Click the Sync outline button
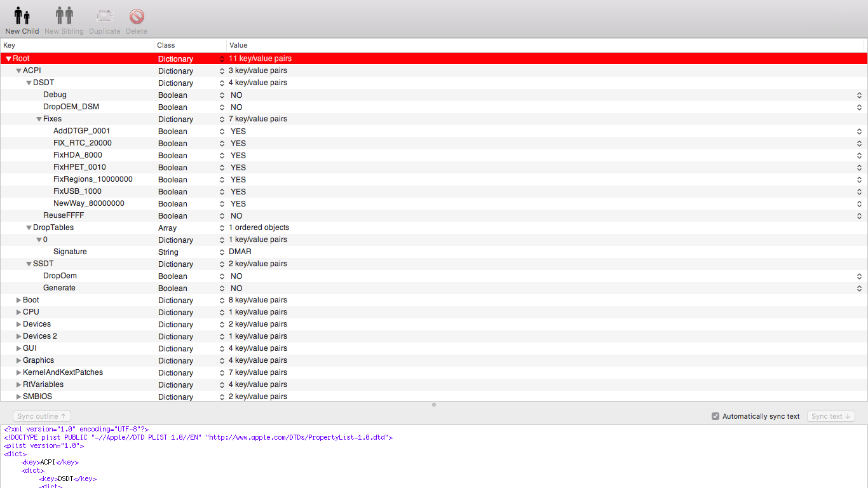This screenshot has height=488, width=868. (42, 416)
